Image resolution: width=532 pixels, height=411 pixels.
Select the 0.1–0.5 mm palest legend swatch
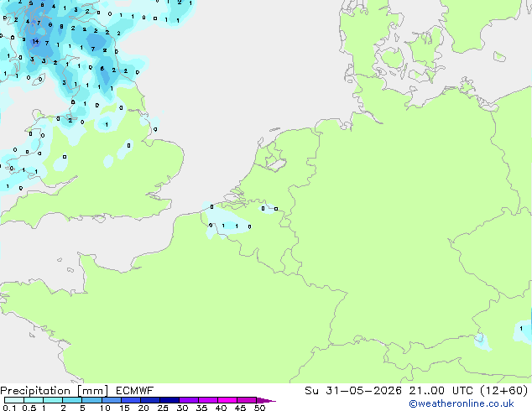click(14, 400)
